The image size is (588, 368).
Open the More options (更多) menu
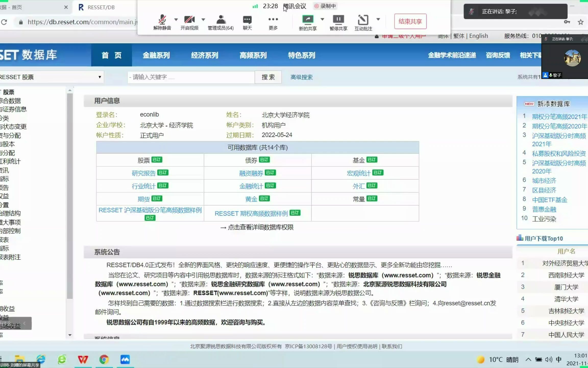[x=273, y=22]
